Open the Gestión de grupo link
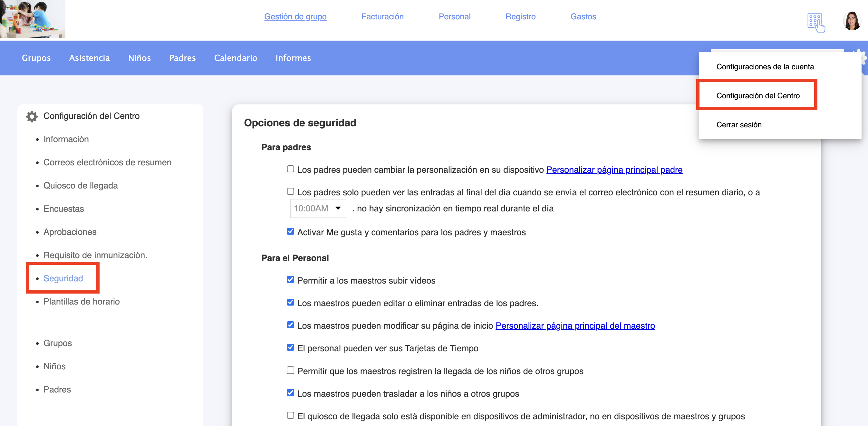 [295, 16]
